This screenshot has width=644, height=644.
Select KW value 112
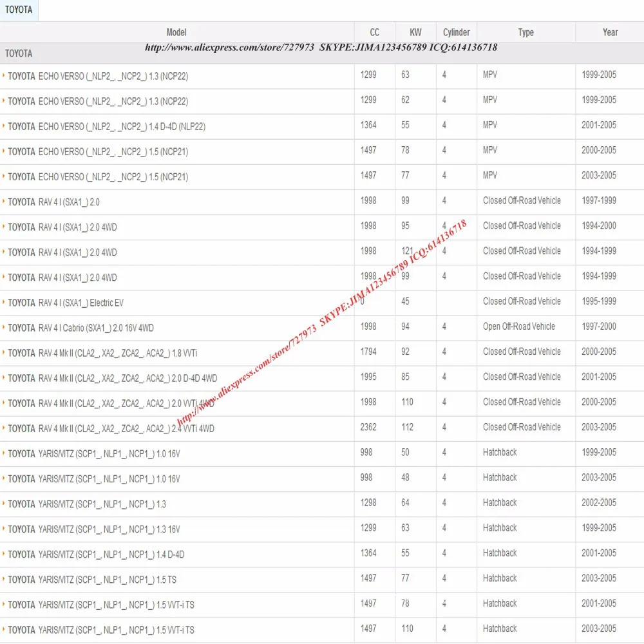coord(408,427)
